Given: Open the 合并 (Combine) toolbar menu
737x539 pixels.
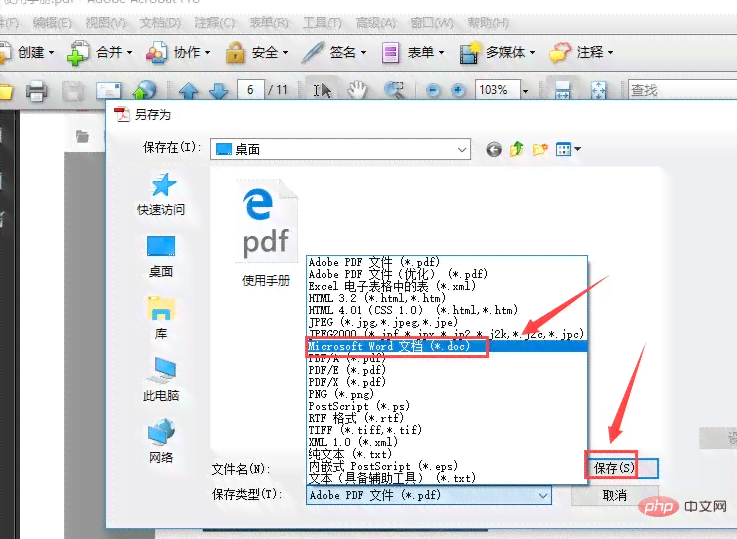Looking at the screenshot, I should point(100,52).
